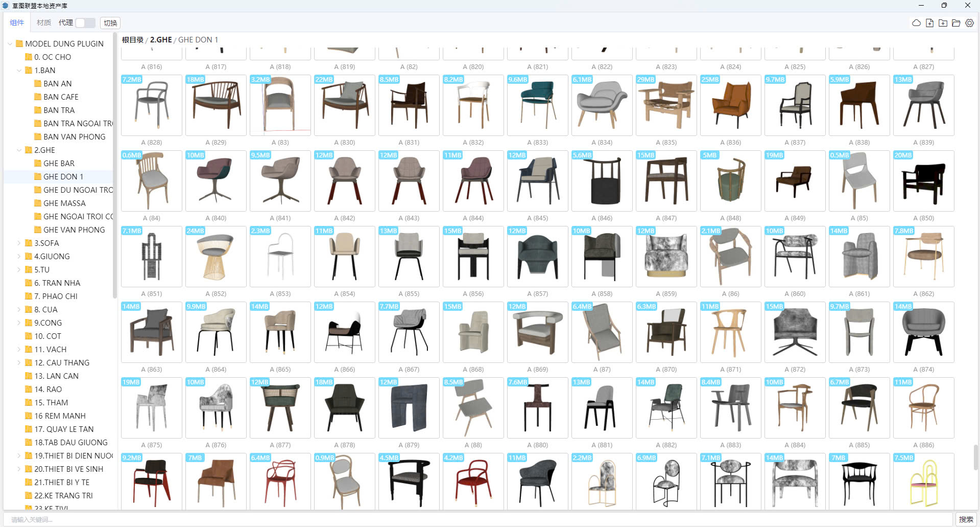The image size is (980, 527).
Task: Collapse the 1.BAN tree node
Action: pos(19,71)
